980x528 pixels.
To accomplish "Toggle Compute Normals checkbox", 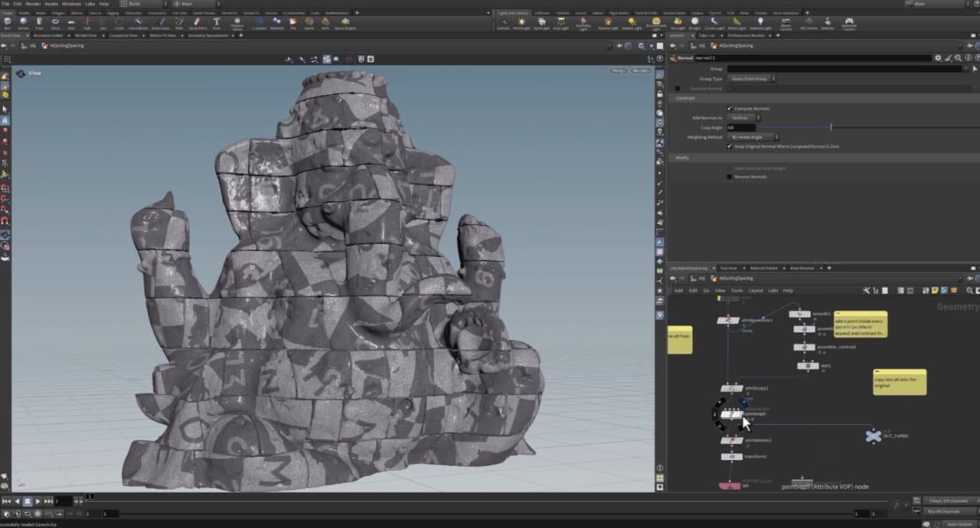I will (729, 109).
